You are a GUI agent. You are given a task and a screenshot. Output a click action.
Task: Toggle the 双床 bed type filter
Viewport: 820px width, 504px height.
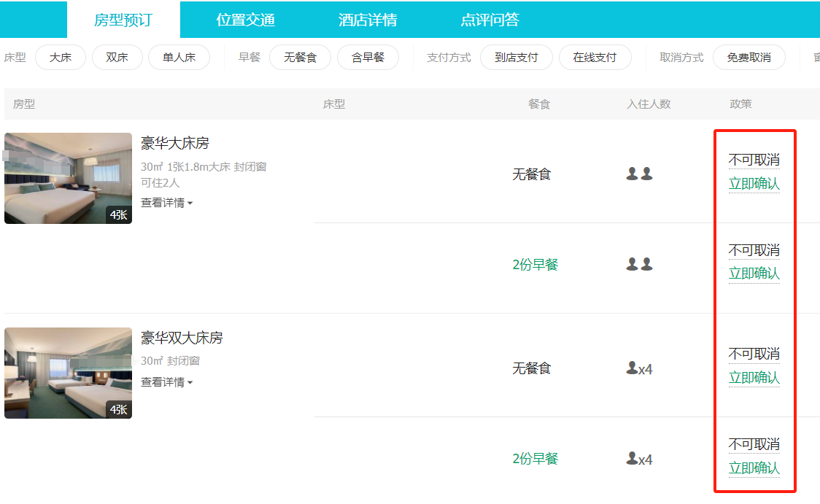pyautogui.click(x=117, y=58)
